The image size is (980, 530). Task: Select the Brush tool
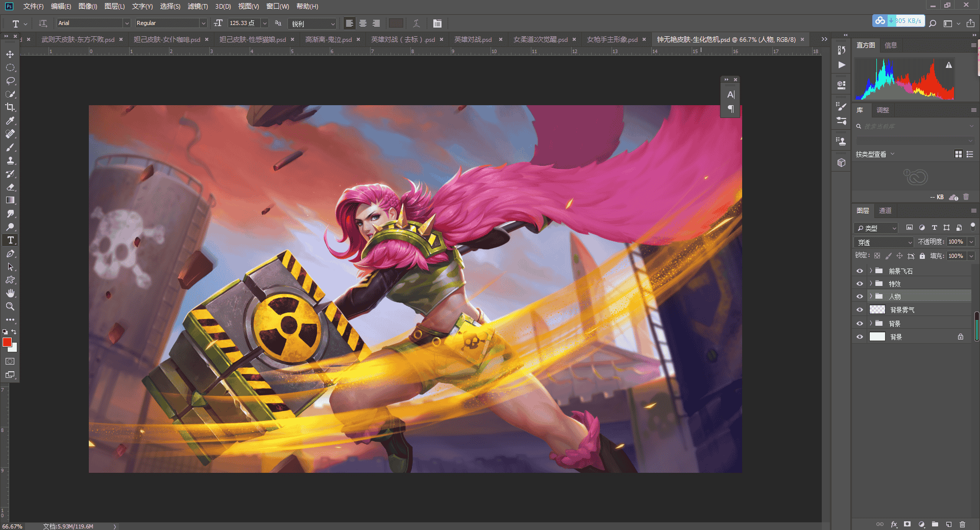10,147
